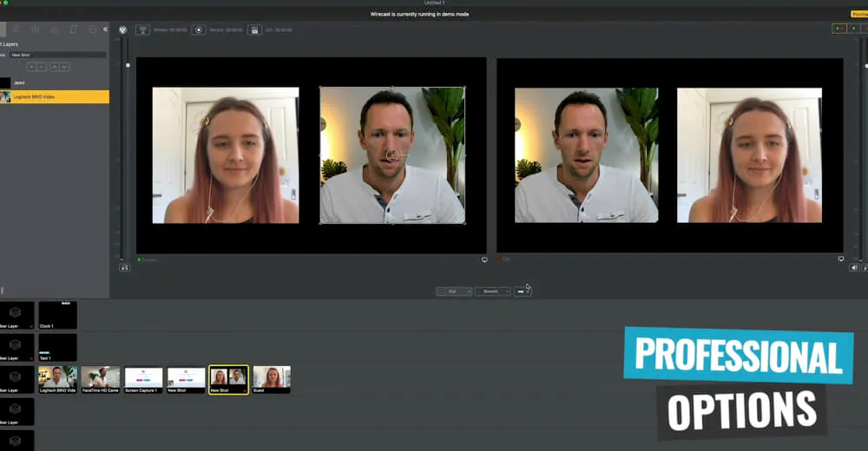This screenshot has height=451, width=868.
Task: Open the Cut transition dropdown
Action: click(454, 291)
